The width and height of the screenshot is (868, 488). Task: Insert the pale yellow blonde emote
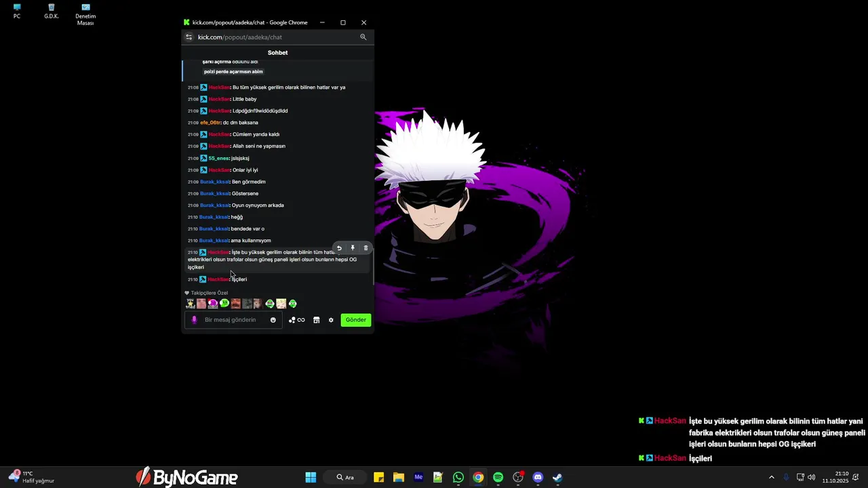tap(281, 304)
